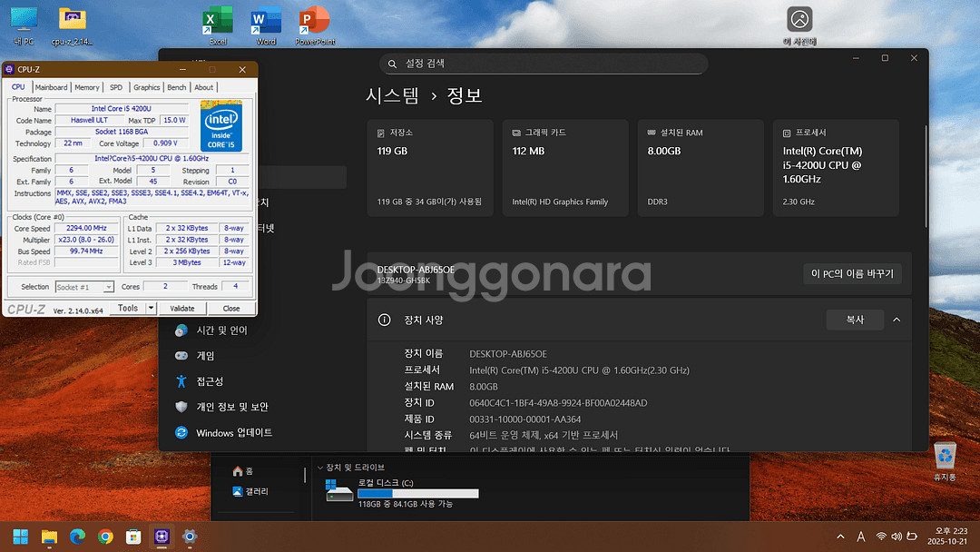980x552 pixels.
Task: Open Microsoft Store from the taskbar
Action: coord(133,536)
